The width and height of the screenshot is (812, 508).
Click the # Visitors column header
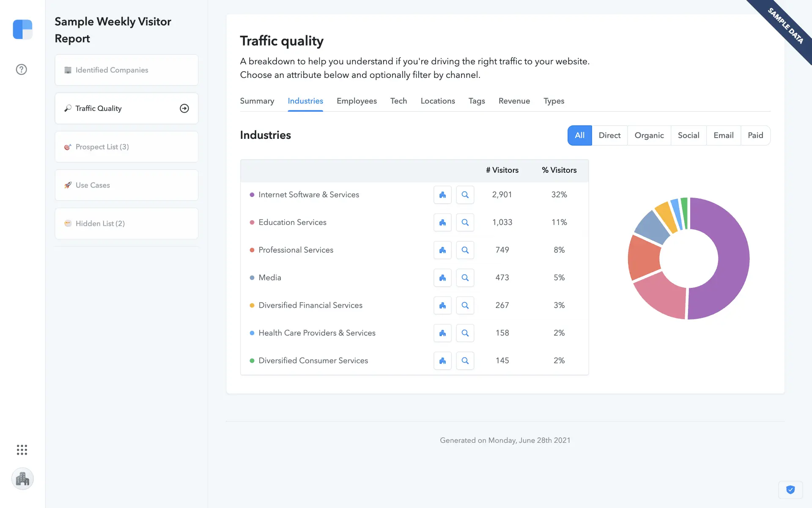tap(502, 170)
